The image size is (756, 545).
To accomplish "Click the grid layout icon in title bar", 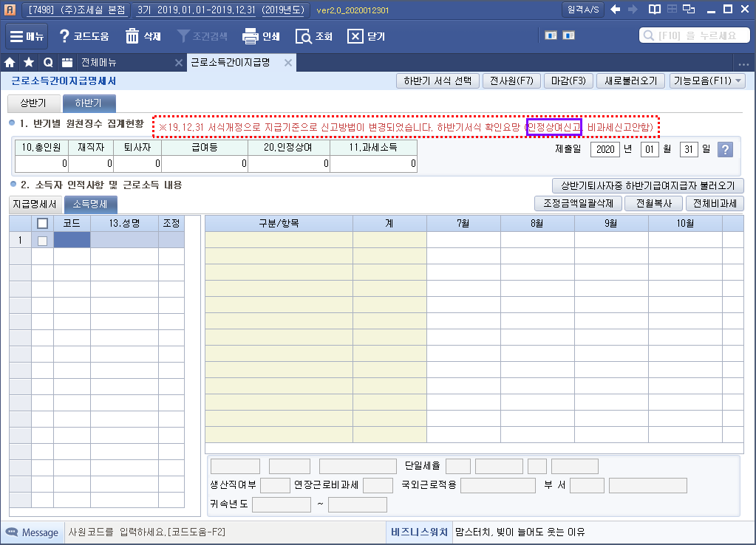I will (672, 9).
